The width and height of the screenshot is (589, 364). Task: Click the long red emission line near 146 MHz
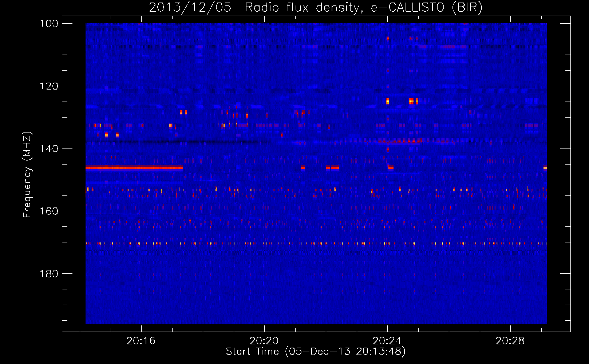134,168
